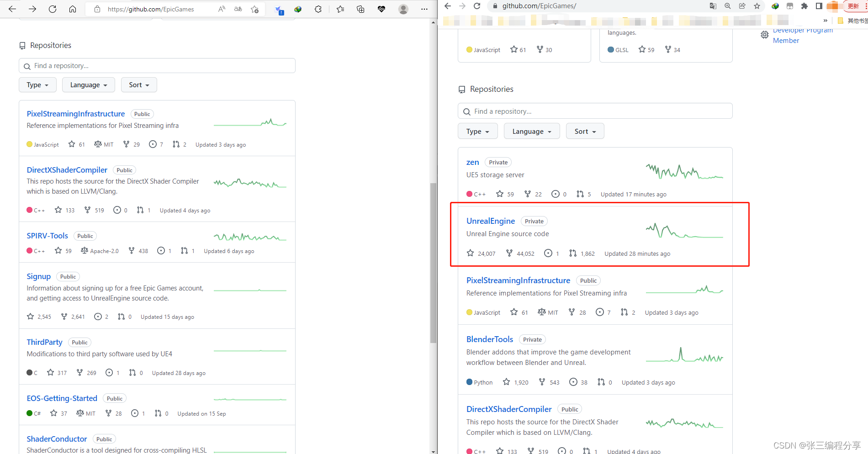
Task: Open zoom magnifier icon in right Chrome
Action: 728,6
